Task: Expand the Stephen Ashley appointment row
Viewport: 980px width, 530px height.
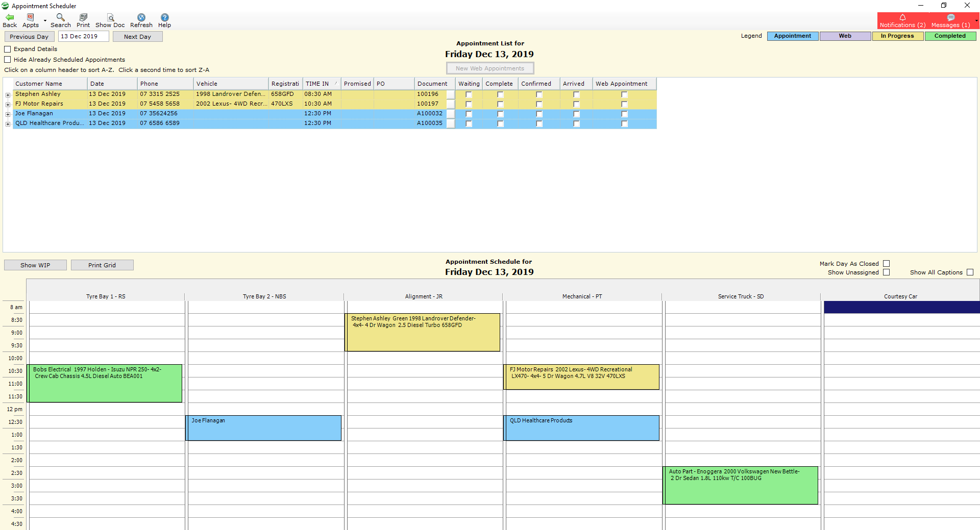Action: point(8,94)
